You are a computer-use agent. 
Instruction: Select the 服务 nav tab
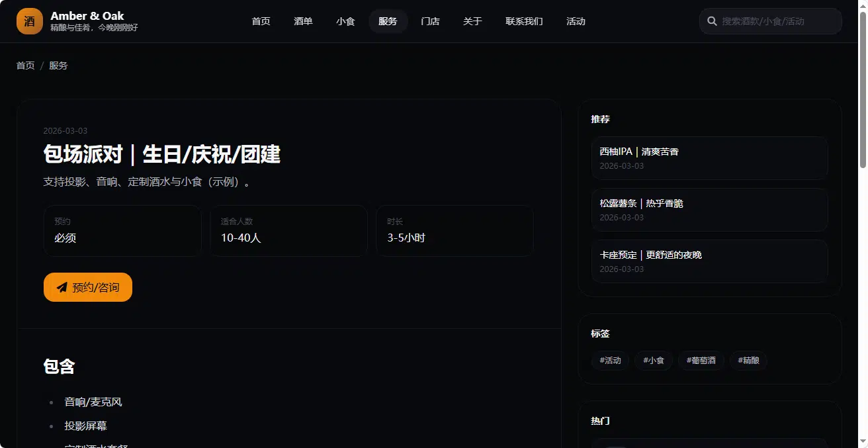coord(388,21)
